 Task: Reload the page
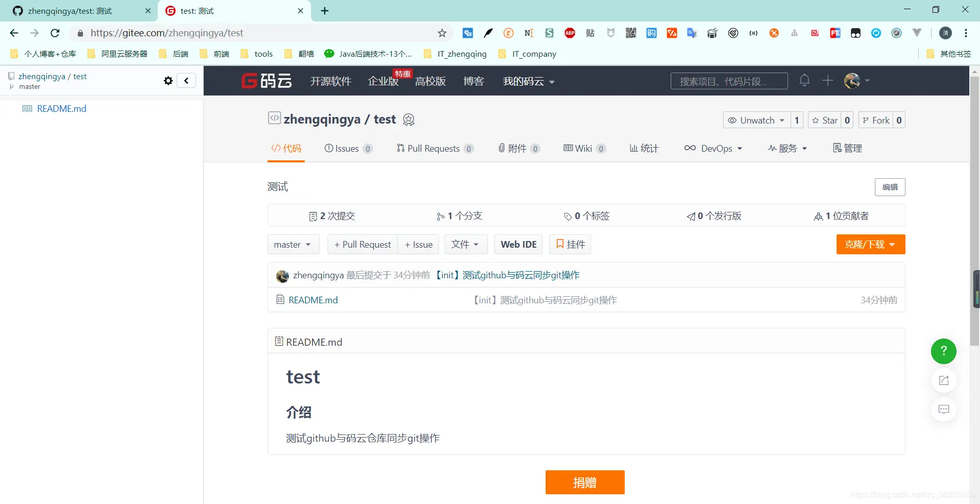(55, 33)
